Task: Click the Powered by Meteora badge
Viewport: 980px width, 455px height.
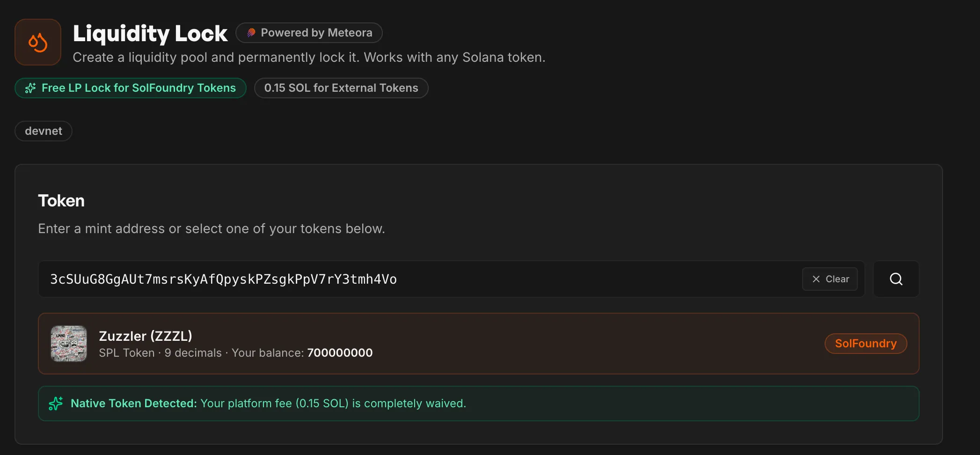Action: coord(309,33)
